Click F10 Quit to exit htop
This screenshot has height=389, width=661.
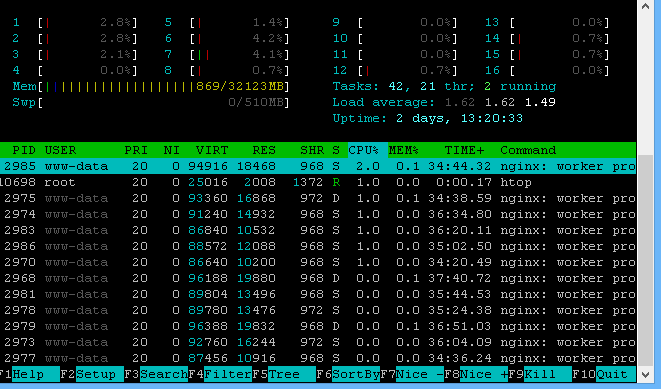click(604, 374)
